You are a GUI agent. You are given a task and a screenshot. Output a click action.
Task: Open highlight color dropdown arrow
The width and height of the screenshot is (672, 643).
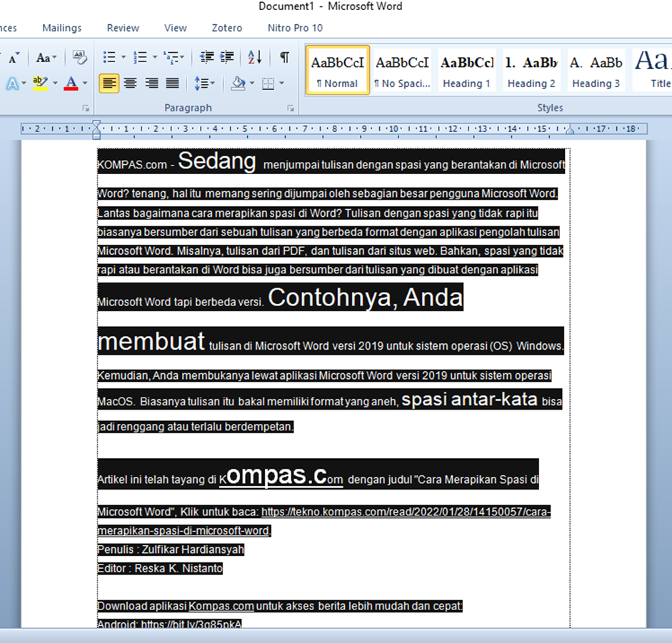55,83
